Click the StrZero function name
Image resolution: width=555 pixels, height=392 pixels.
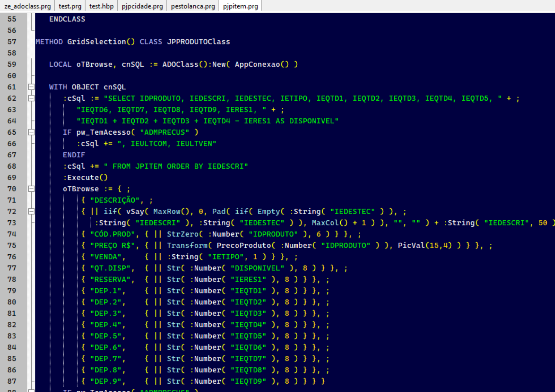click(183, 234)
